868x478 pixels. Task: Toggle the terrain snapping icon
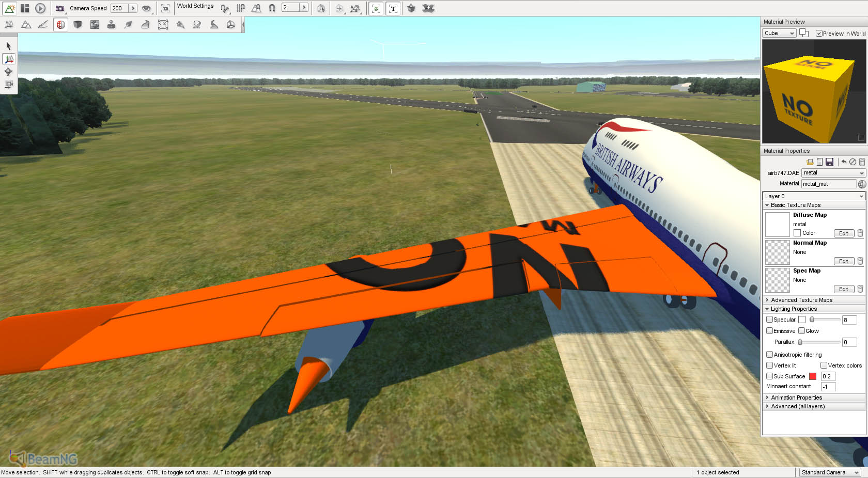tap(256, 8)
